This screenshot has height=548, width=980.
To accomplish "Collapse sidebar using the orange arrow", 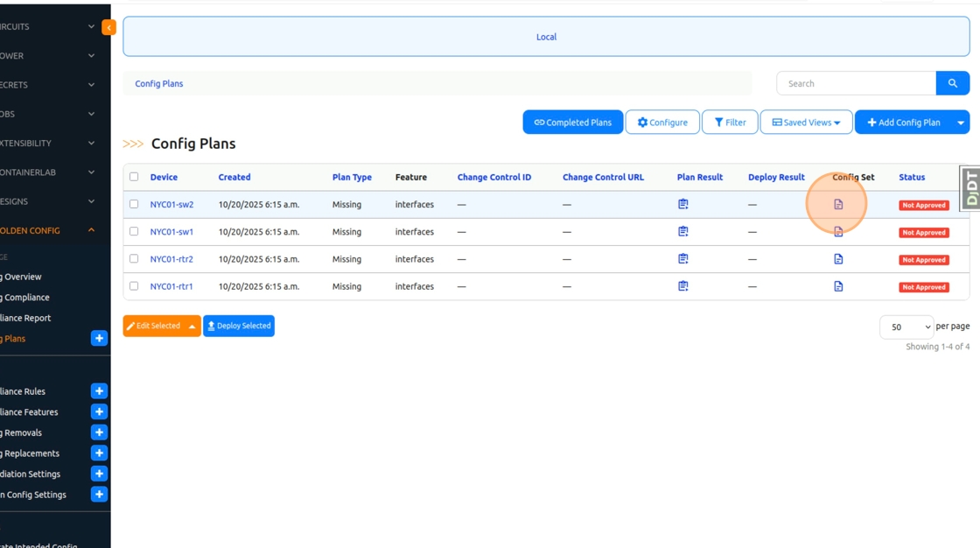I will tap(108, 27).
